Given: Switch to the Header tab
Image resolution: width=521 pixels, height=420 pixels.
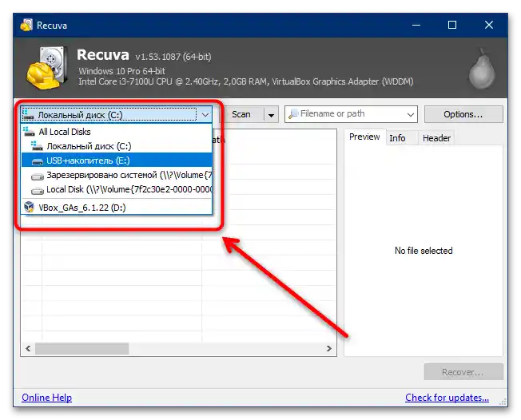Looking at the screenshot, I should coord(436,138).
